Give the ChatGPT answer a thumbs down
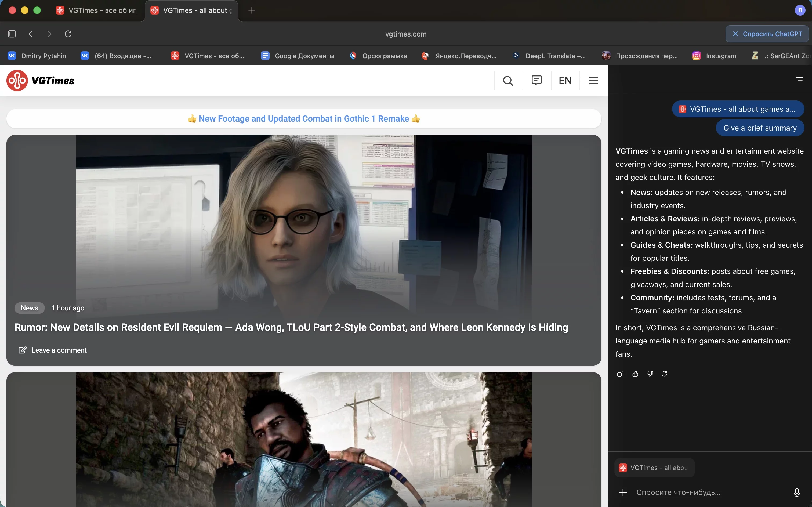The image size is (812, 507). click(650, 374)
